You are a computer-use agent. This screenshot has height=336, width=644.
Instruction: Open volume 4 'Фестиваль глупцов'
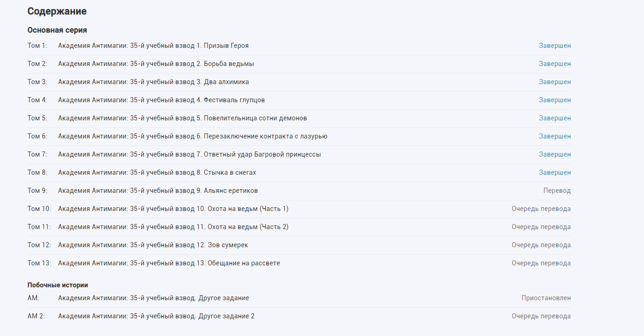click(161, 100)
